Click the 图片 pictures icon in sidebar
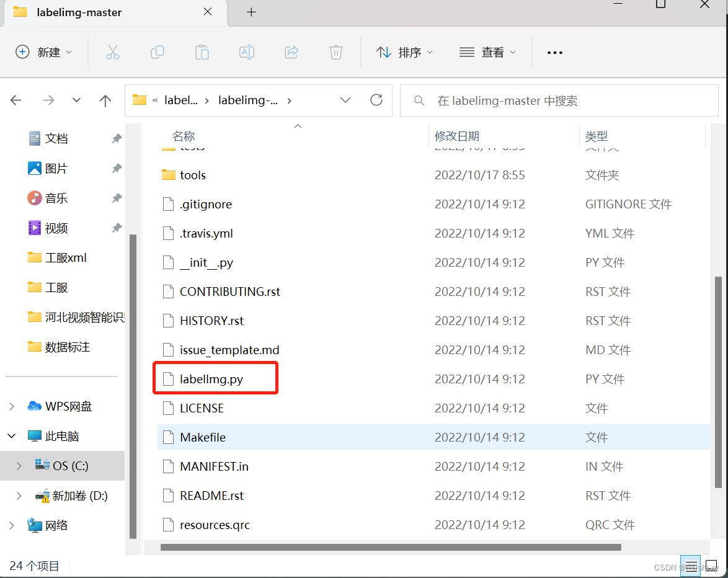 [34, 168]
